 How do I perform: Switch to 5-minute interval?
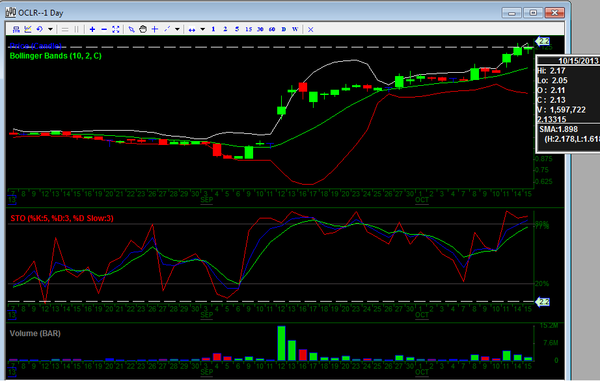[x=237, y=29]
